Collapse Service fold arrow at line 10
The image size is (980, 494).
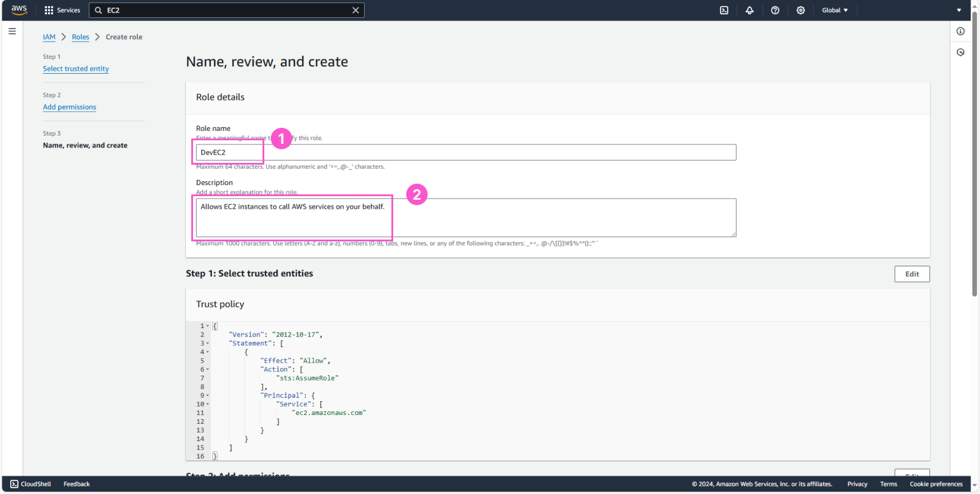tap(207, 404)
